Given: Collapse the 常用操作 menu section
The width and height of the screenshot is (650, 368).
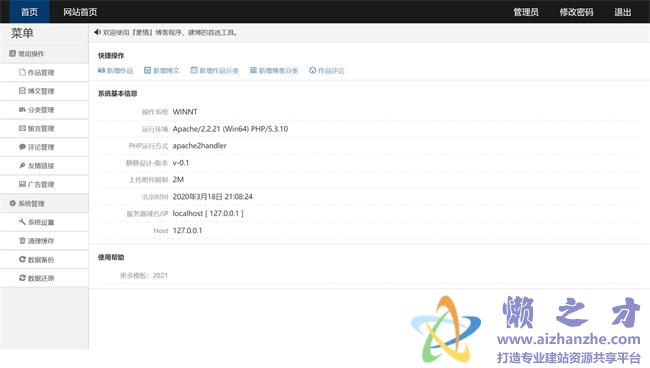Looking at the screenshot, I should [44, 54].
